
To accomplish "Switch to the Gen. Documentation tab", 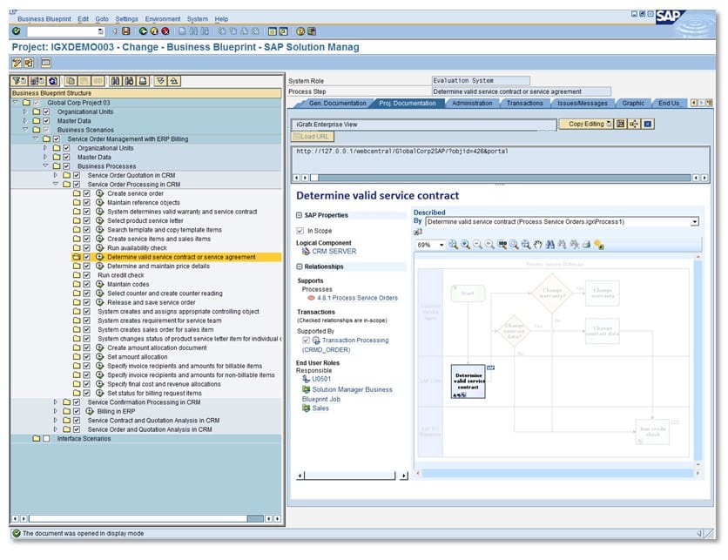I will point(337,103).
